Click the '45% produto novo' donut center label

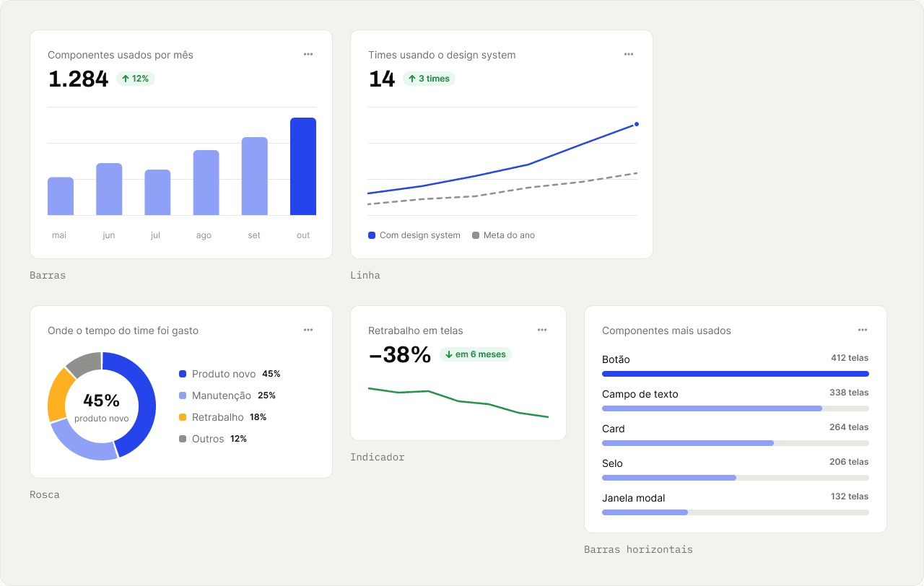pos(102,407)
